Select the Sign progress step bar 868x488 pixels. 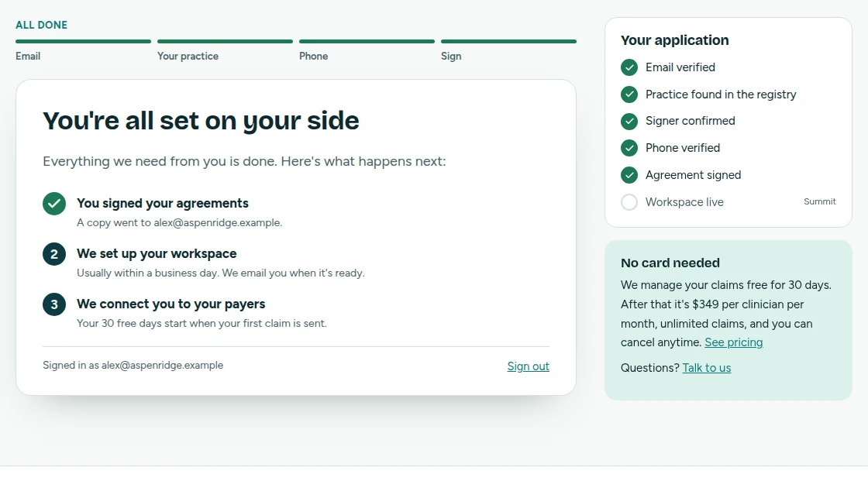click(x=508, y=42)
